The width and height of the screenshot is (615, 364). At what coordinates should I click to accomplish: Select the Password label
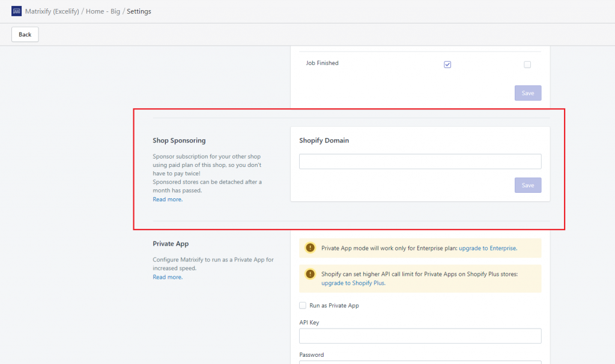pyautogui.click(x=312, y=354)
